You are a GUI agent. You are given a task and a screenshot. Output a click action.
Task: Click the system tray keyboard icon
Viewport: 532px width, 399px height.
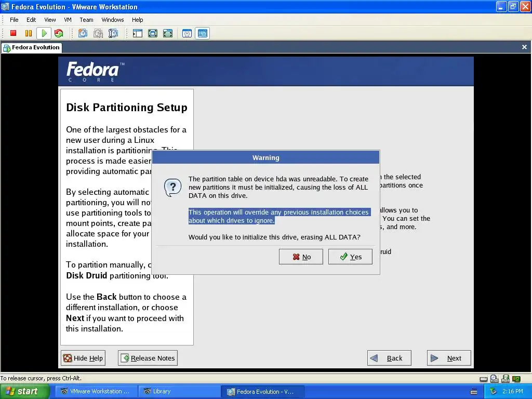coord(474,392)
